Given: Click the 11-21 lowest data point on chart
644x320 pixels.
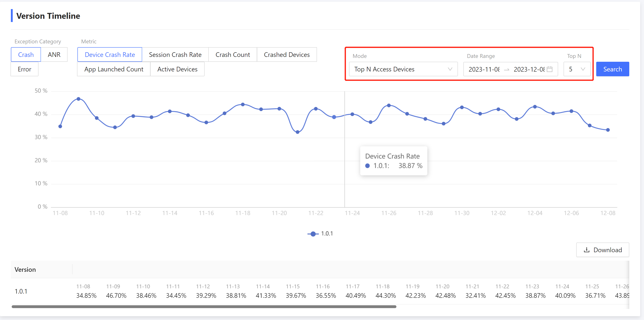Looking at the screenshot, I should pyautogui.click(x=297, y=132).
